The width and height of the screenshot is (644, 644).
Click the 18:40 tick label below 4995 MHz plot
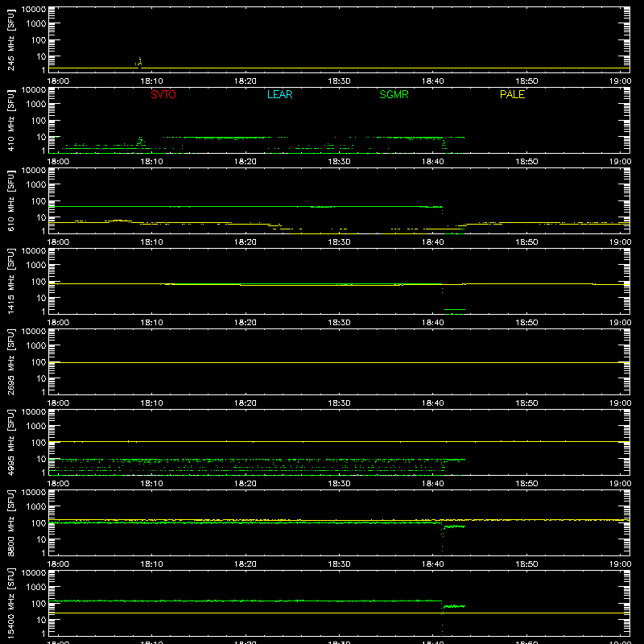[x=432, y=484]
